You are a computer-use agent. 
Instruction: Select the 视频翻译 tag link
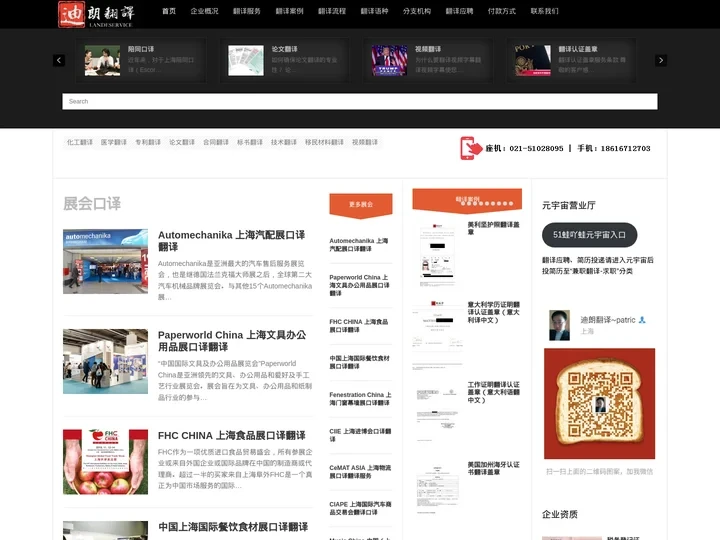point(365,142)
